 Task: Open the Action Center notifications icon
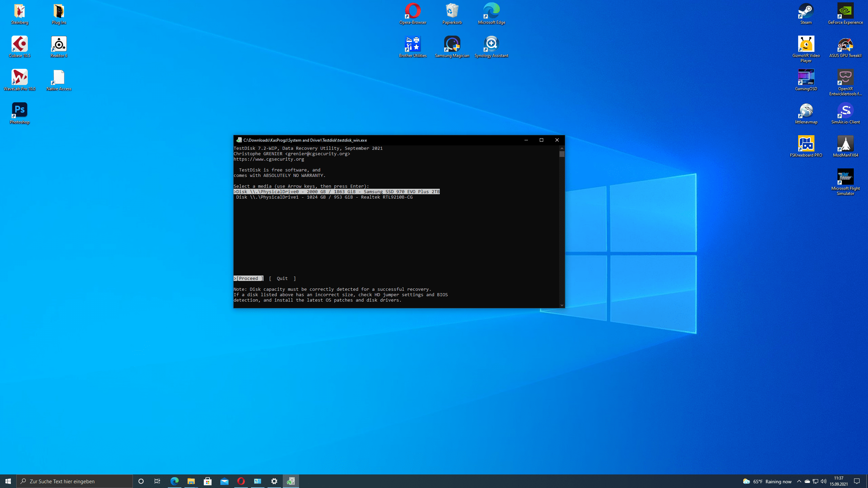pos(857,481)
